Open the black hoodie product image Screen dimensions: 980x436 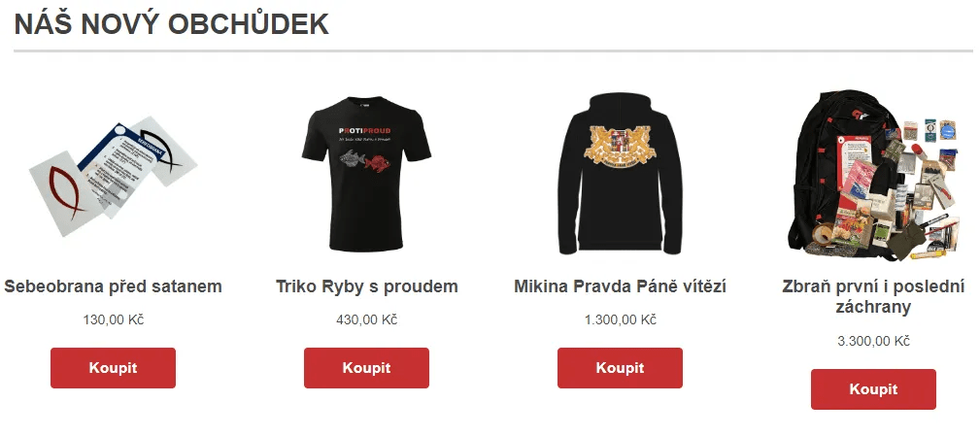[x=620, y=174]
